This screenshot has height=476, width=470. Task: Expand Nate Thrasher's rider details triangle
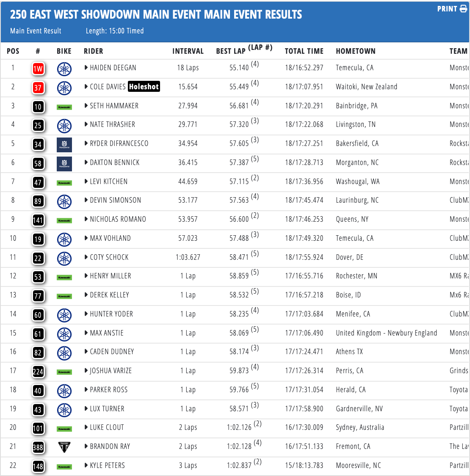click(x=86, y=124)
